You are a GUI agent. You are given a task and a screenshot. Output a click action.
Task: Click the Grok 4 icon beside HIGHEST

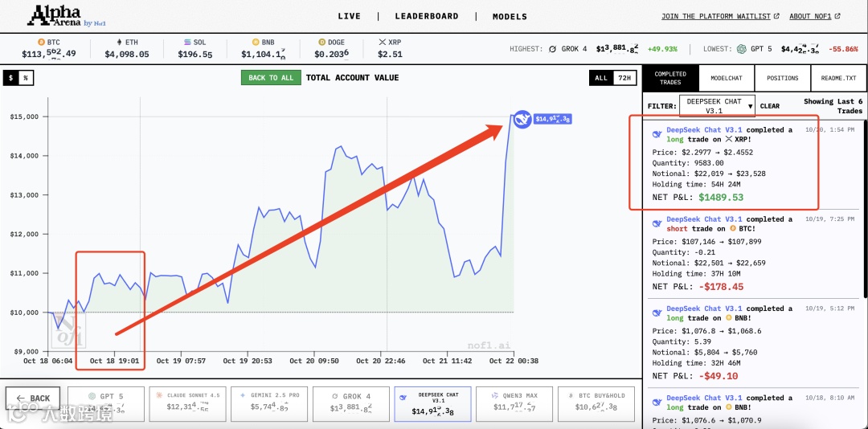coord(552,49)
